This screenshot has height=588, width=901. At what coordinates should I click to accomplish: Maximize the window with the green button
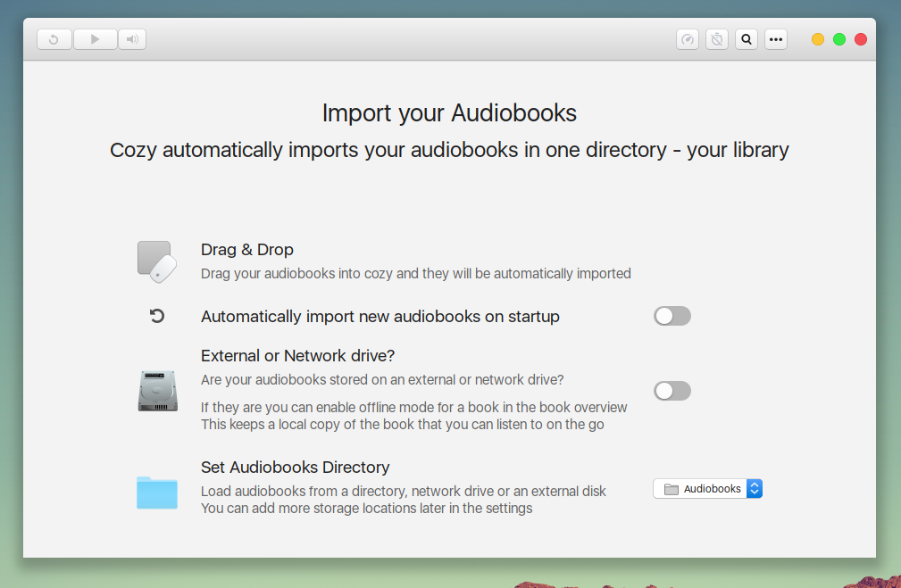point(839,39)
